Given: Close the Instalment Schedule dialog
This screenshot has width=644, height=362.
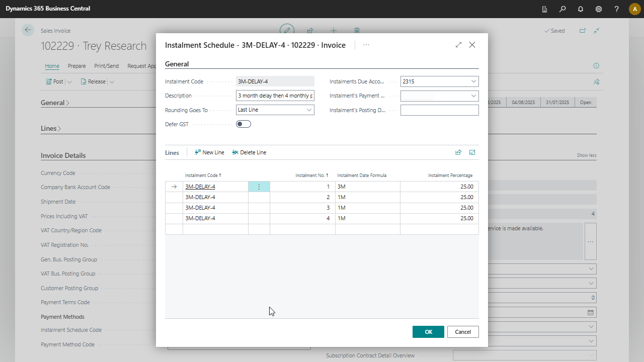Looking at the screenshot, I should point(472,45).
